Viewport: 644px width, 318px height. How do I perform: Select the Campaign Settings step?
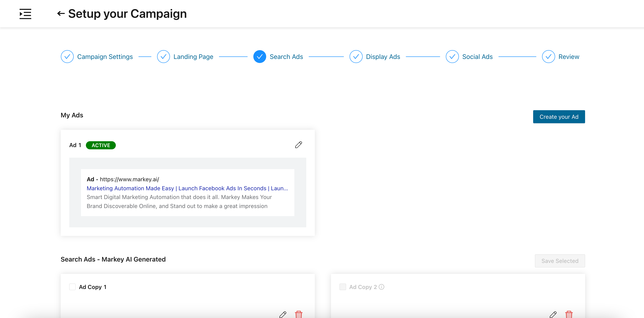[105, 56]
